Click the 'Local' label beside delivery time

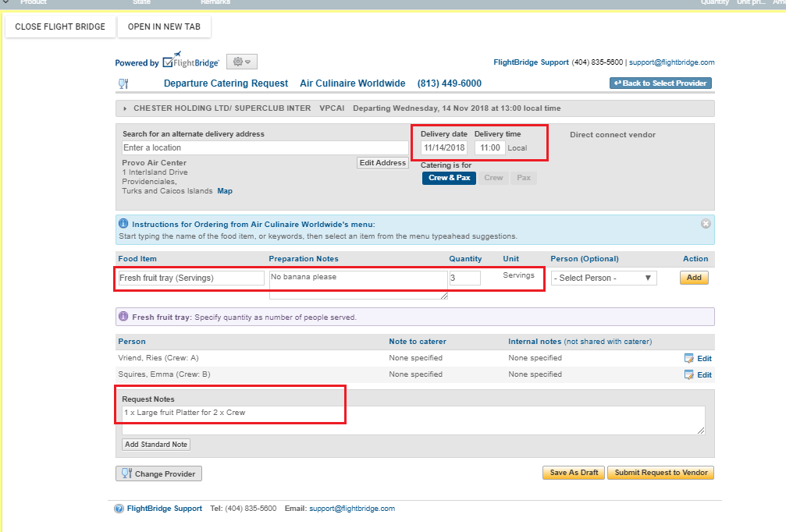[x=517, y=148]
